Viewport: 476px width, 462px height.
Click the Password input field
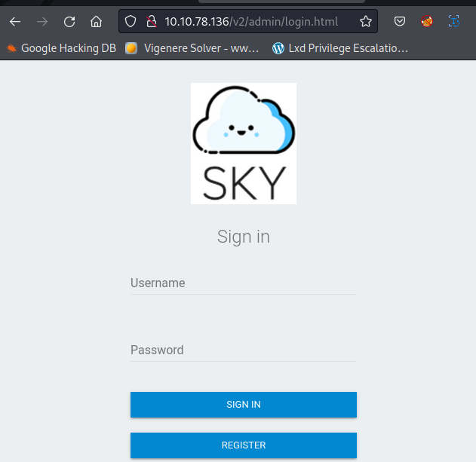243,350
